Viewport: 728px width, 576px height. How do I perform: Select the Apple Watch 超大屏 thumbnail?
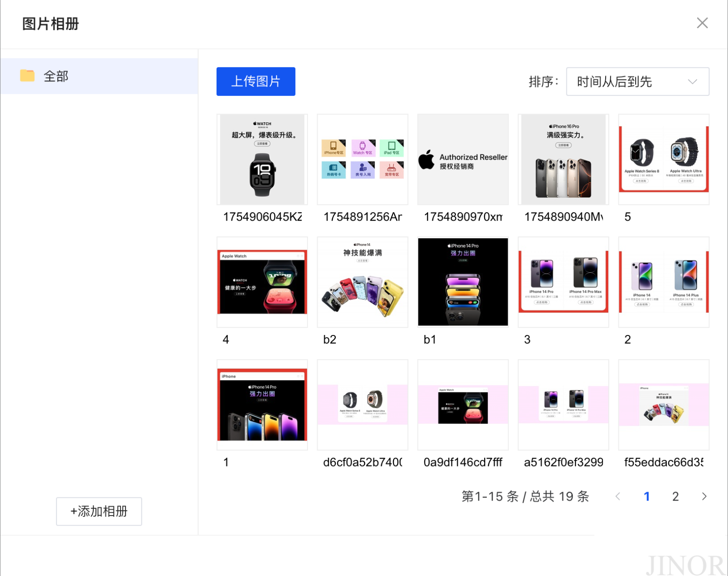pos(262,159)
